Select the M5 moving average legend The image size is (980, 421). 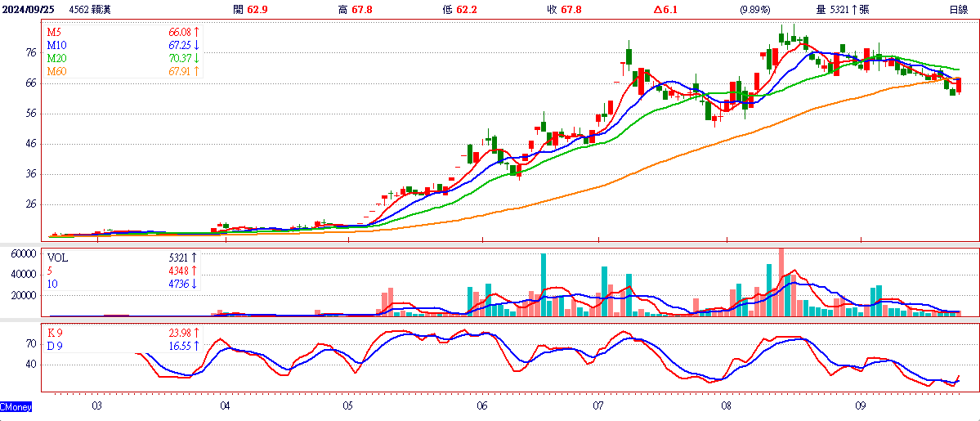(53, 31)
